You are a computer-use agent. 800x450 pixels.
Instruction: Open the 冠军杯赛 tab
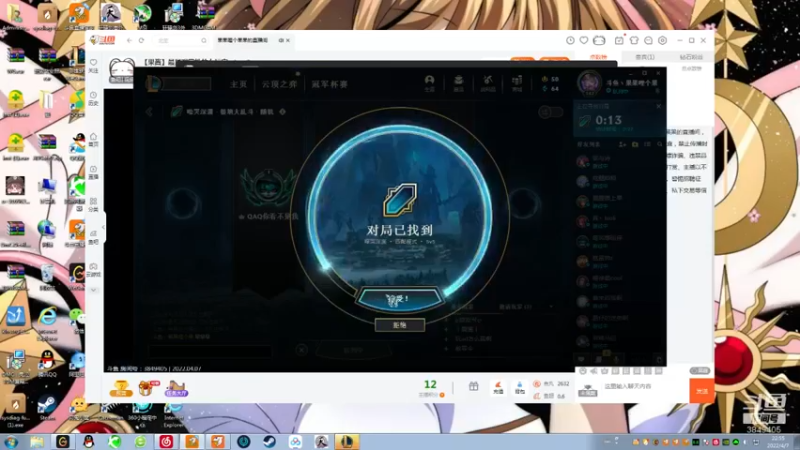tap(330, 84)
